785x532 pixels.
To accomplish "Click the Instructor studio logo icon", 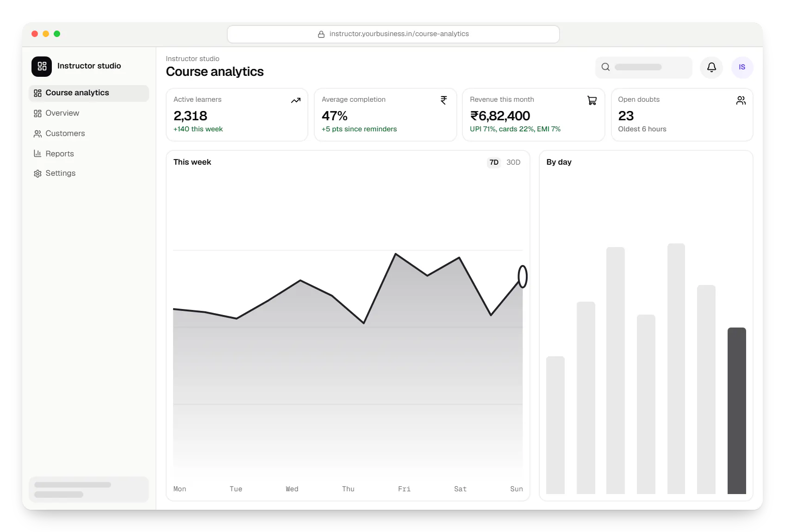I will pyautogui.click(x=42, y=66).
